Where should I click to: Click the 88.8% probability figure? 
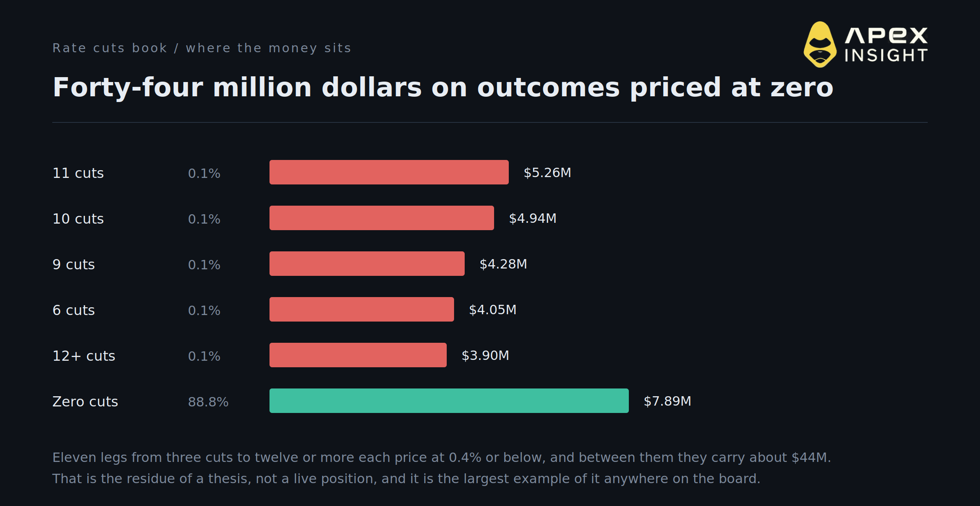point(208,402)
